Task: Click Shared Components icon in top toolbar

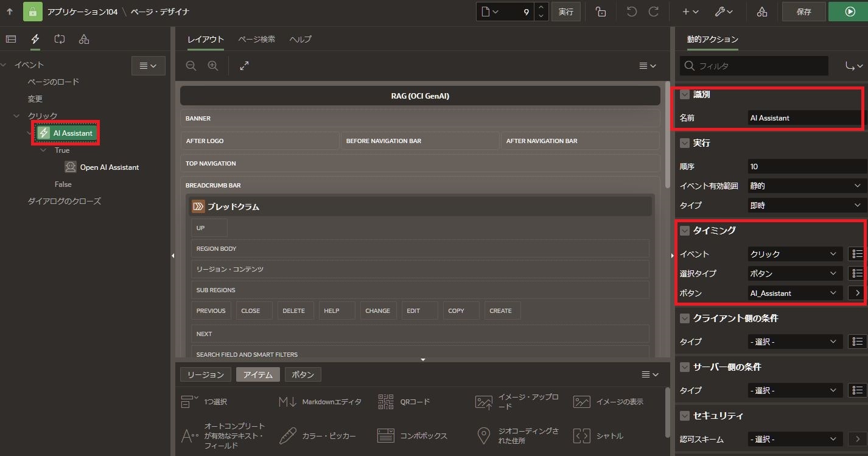Action: (762, 12)
